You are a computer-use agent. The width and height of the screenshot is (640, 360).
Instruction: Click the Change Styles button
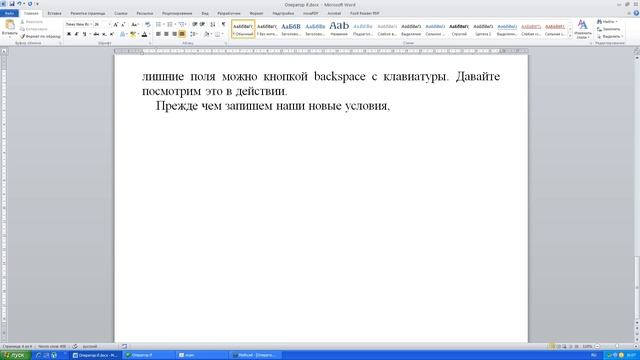click(x=582, y=29)
